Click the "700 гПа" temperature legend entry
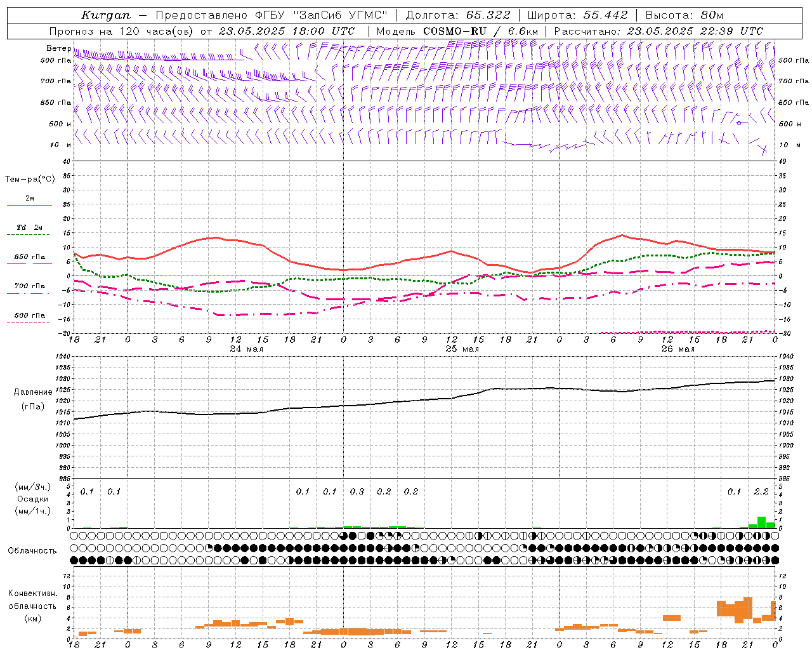812x650 pixels. click(30, 286)
